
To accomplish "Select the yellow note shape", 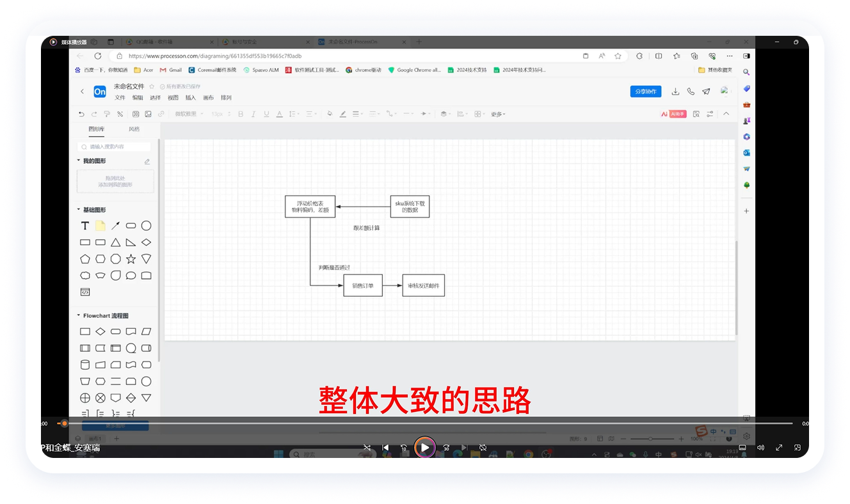I will [x=100, y=226].
